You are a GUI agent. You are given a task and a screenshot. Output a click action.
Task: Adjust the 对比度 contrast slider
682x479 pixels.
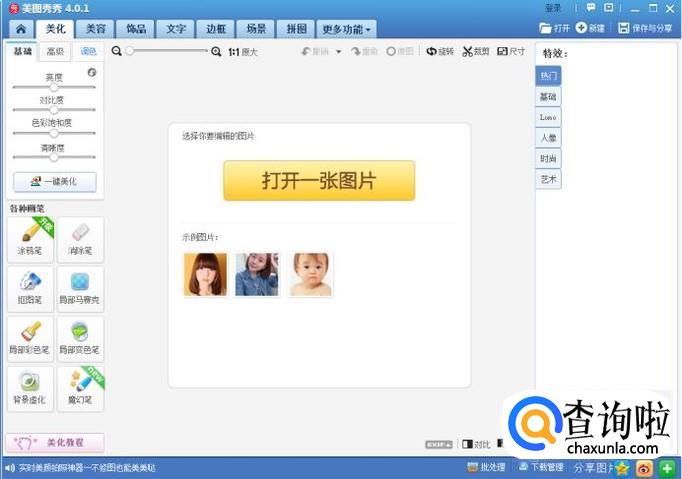[x=54, y=110]
